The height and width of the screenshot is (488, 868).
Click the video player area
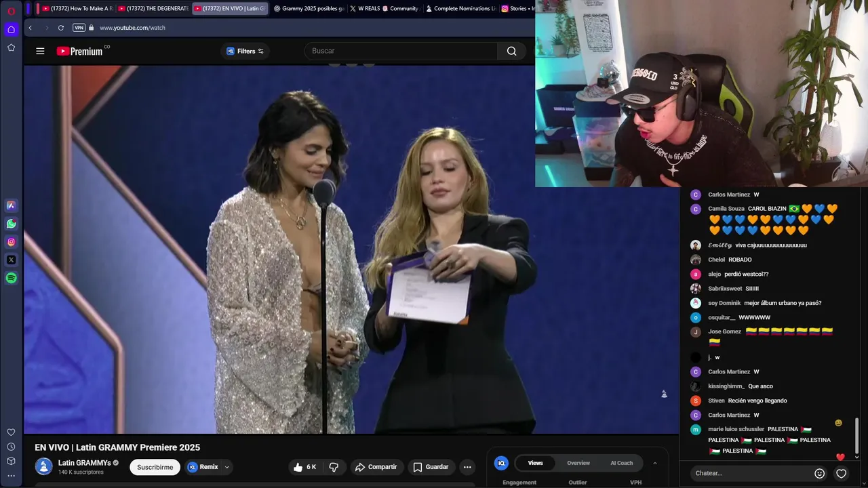351,249
